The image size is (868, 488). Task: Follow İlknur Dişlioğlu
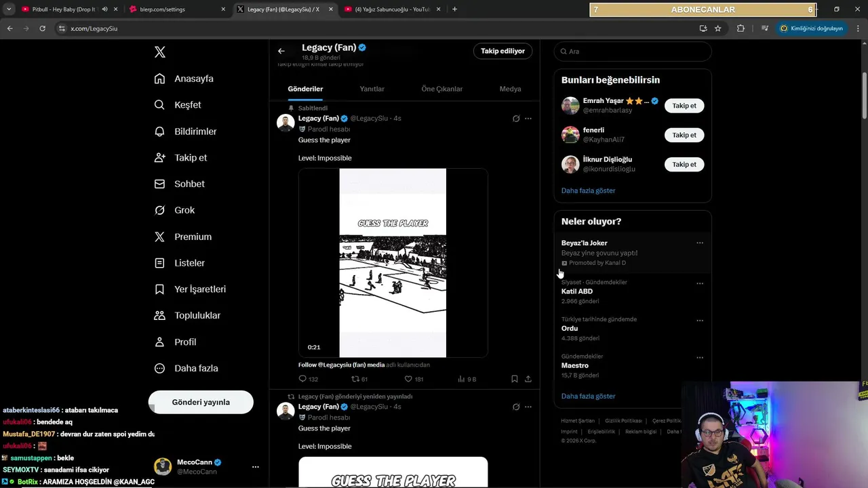[684, 164]
